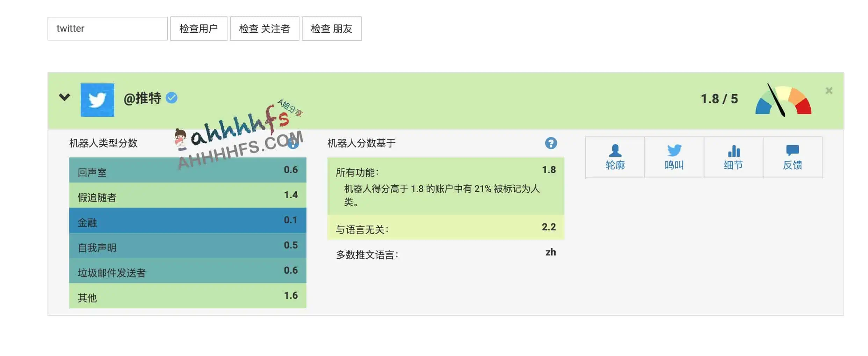Open the 轮廓 profile panel
868x356 pixels.
[x=614, y=157]
